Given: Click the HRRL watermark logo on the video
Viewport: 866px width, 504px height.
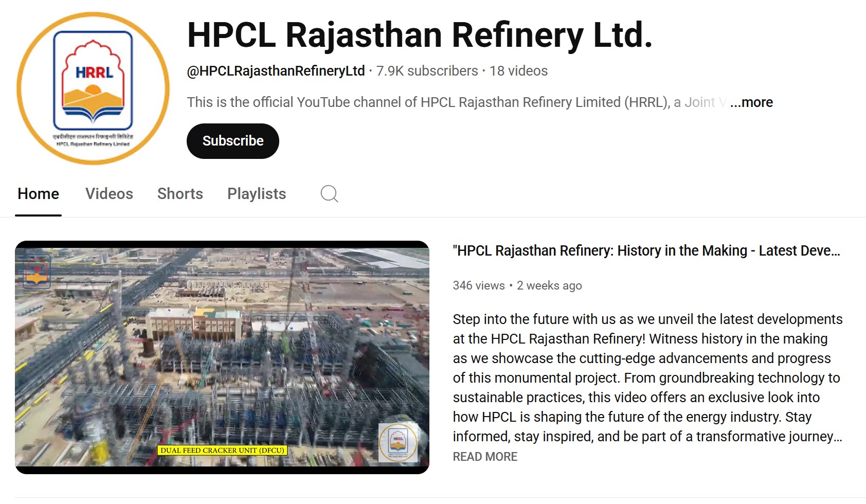Looking at the screenshot, I should pos(398,442).
